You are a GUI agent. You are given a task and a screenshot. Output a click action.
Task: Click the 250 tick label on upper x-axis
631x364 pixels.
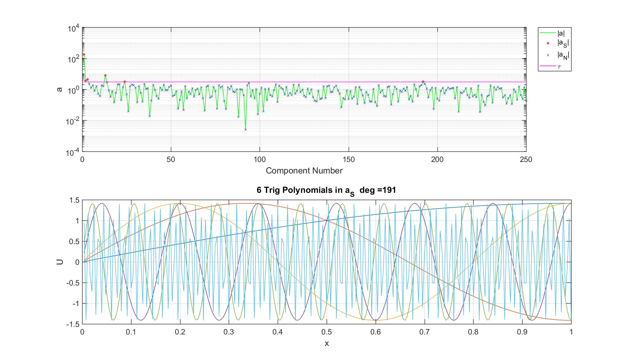tap(526, 160)
